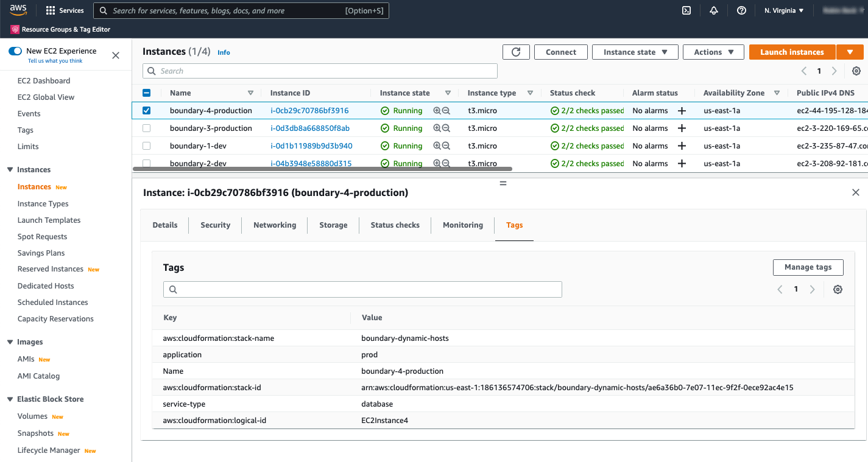Switch to Security tab
The image size is (868, 462).
tap(216, 225)
